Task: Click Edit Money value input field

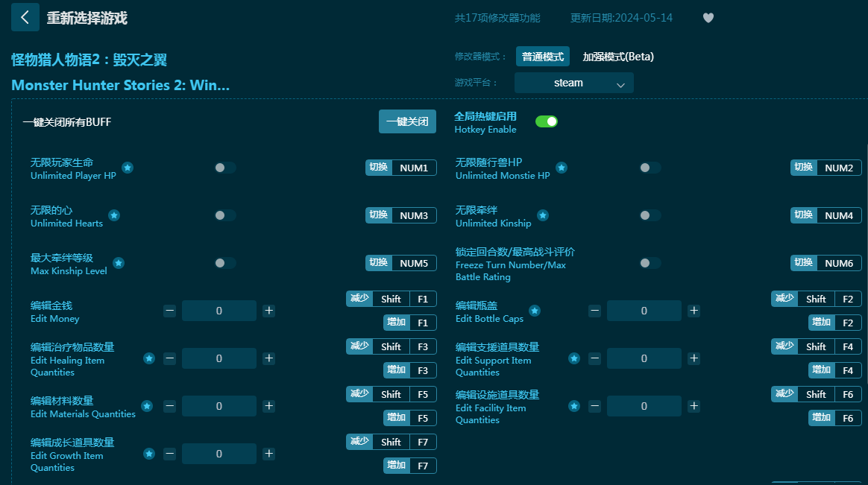Action: coord(219,311)
